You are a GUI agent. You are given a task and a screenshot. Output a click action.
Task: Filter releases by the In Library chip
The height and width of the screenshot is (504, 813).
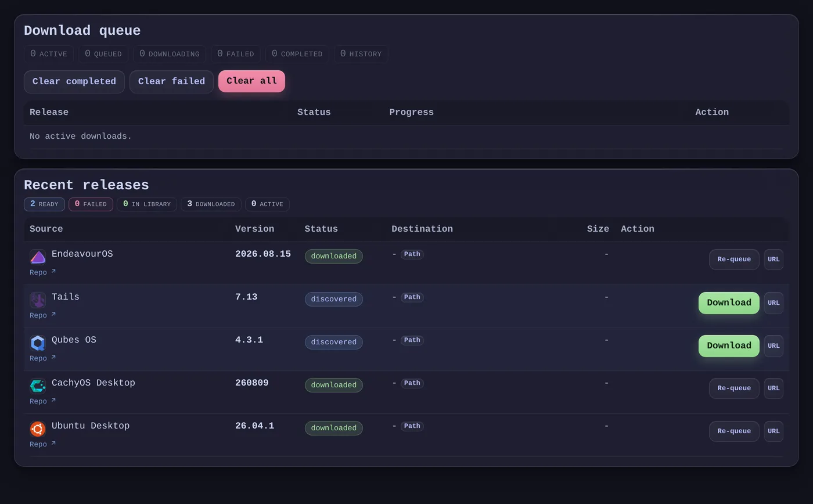[x=147, y=204]
